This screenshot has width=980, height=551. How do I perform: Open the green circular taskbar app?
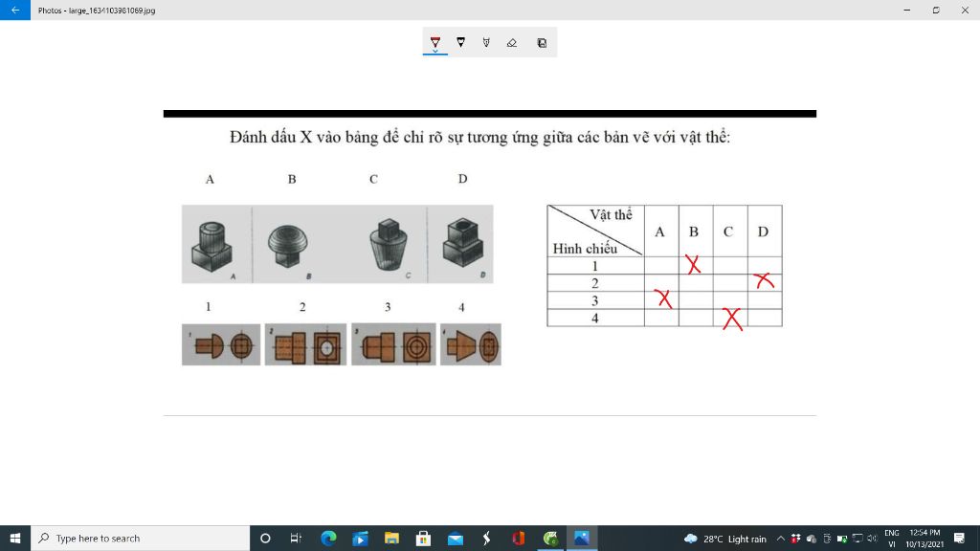tap(550, 538)
